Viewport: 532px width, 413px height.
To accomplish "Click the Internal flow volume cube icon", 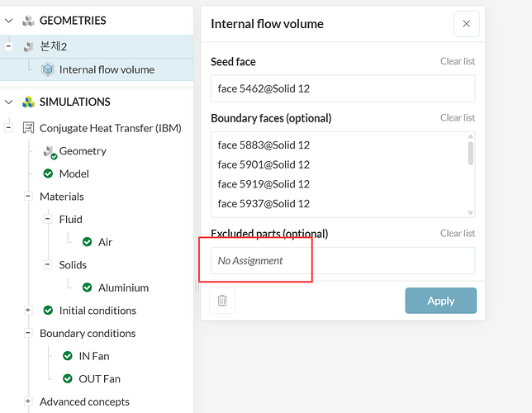I will point(48,69).
